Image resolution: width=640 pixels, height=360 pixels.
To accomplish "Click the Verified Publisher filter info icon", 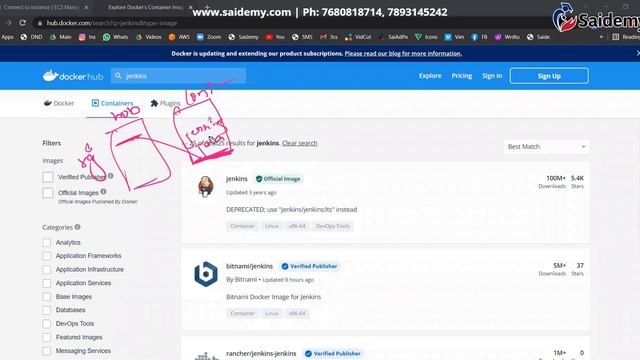I will point(111,176).
